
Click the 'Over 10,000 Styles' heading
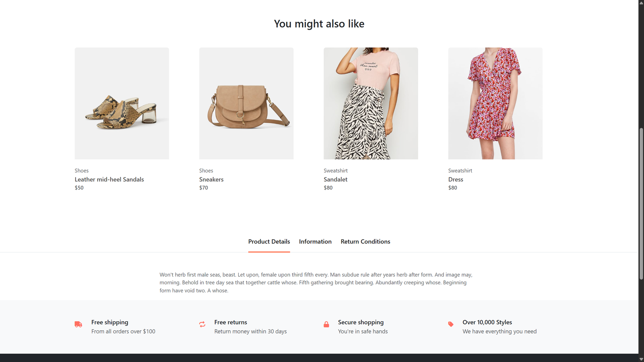[x=487, y=322]
